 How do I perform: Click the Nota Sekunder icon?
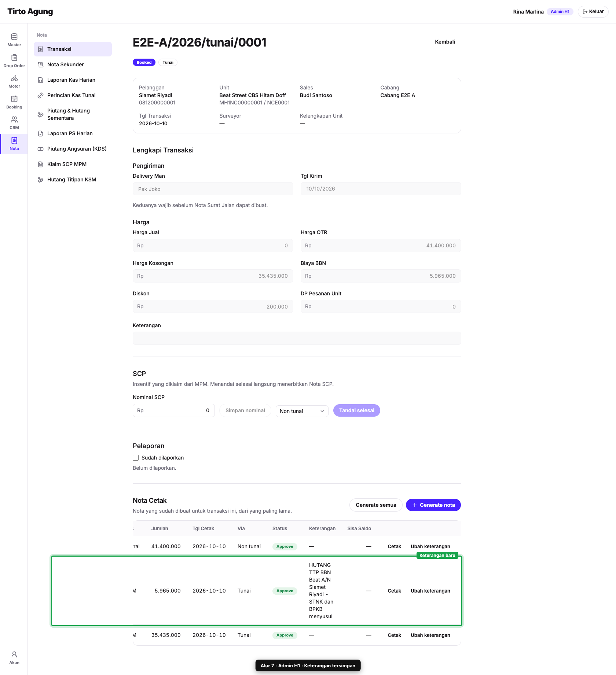coord(41,64)
